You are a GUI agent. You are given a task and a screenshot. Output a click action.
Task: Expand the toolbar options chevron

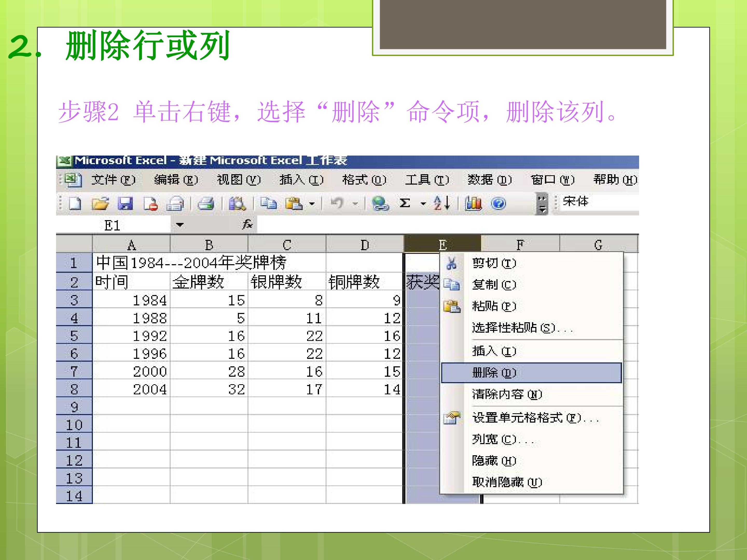click(542, 204)
